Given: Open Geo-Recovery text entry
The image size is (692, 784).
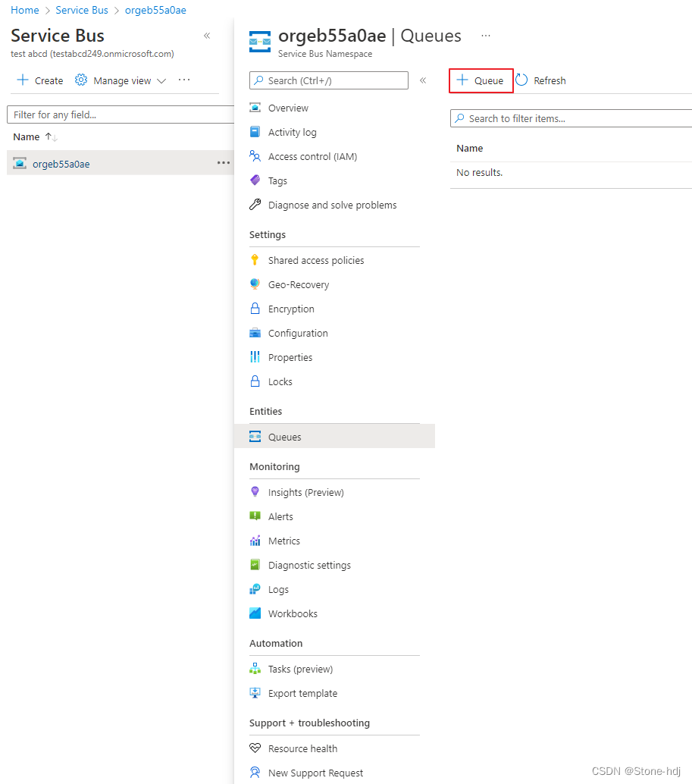Looking at the screenshot, I should 299,284.
